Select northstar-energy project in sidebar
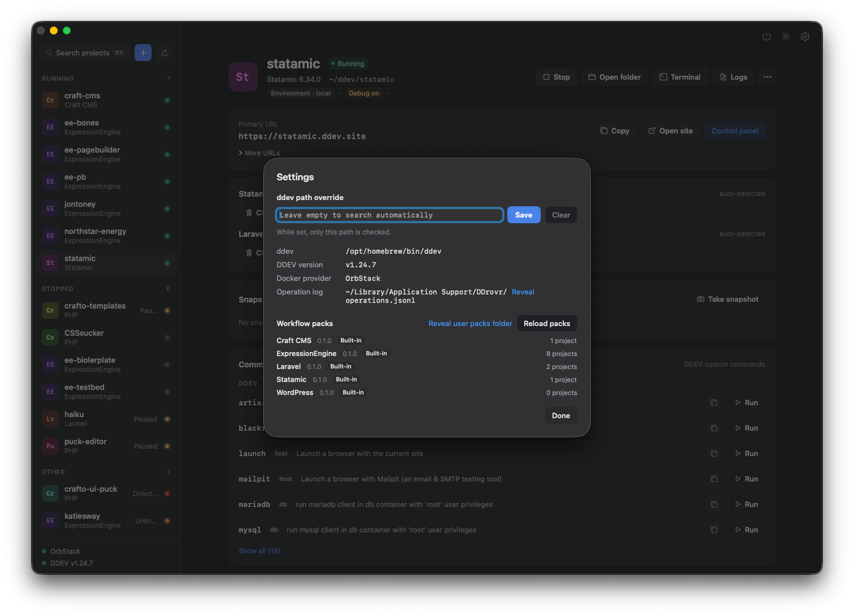 [106, 236]
